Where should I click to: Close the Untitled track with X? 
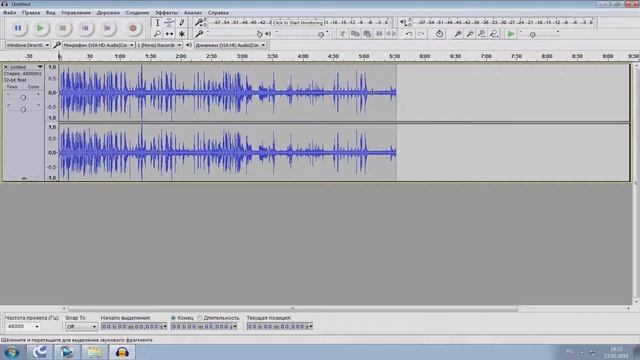tap(6, 67)
